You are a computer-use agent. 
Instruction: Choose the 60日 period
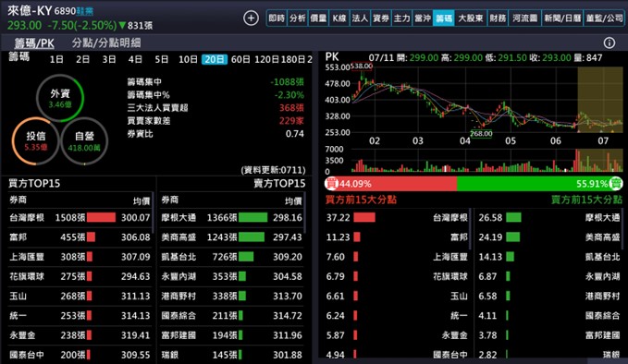(x=240, y=60)
